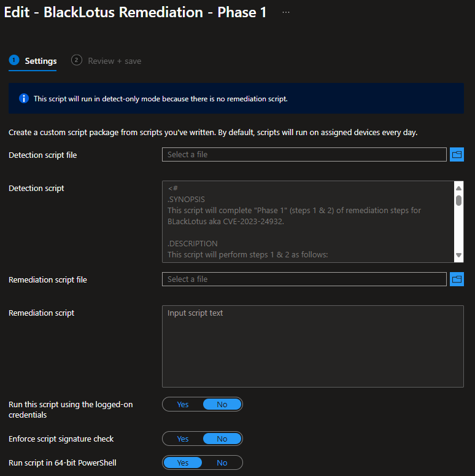Click the Detection script file input field
The image size is (475, 476).
click(x=304, y=155)
